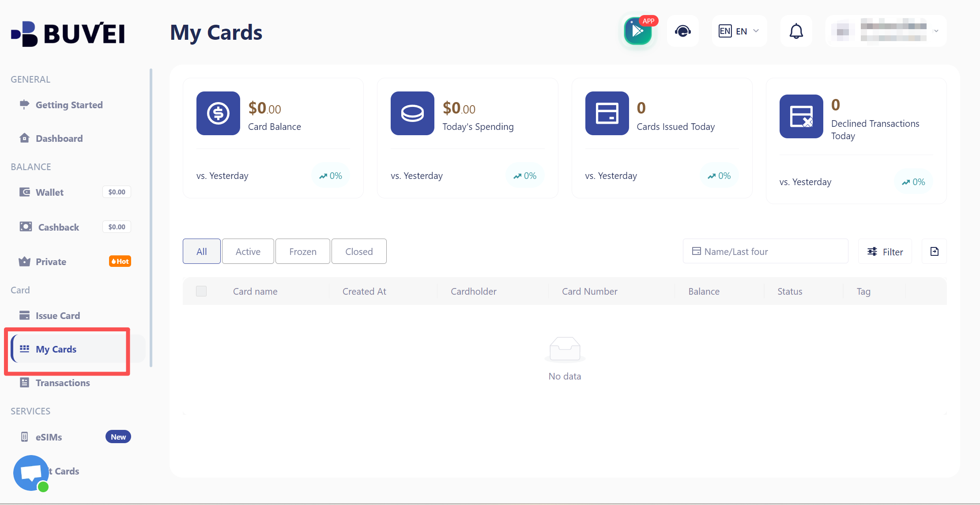Click the Transactions list icon
980x505 pixels.
pos(25,383)
